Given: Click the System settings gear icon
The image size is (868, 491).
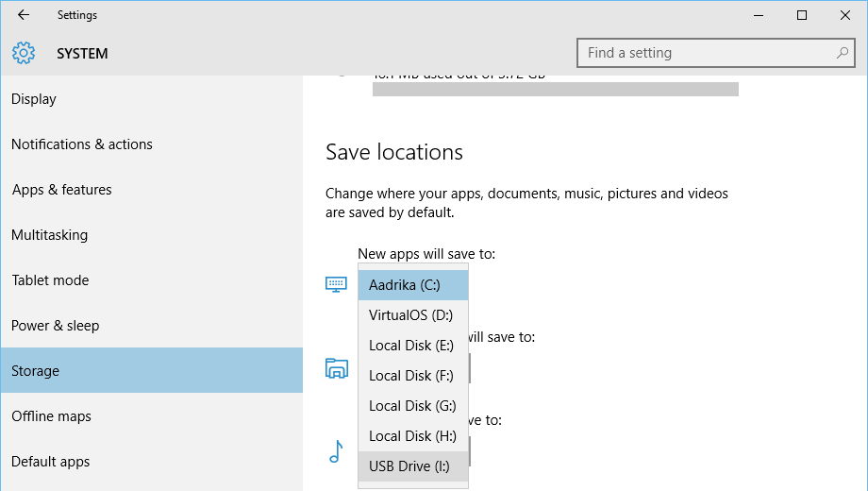Looking at the screenshot, I should pos(24,53).
